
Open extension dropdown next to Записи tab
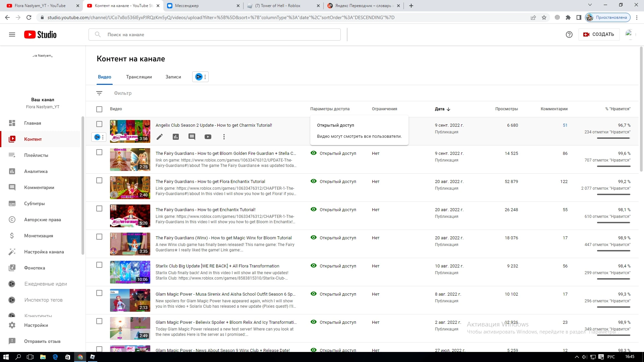tap(201, 77)
